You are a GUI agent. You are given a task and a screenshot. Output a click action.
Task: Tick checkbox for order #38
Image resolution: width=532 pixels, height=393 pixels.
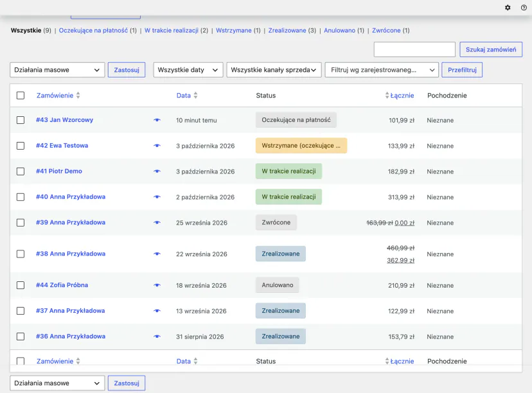pyautogui.click(x=21, y=254)
